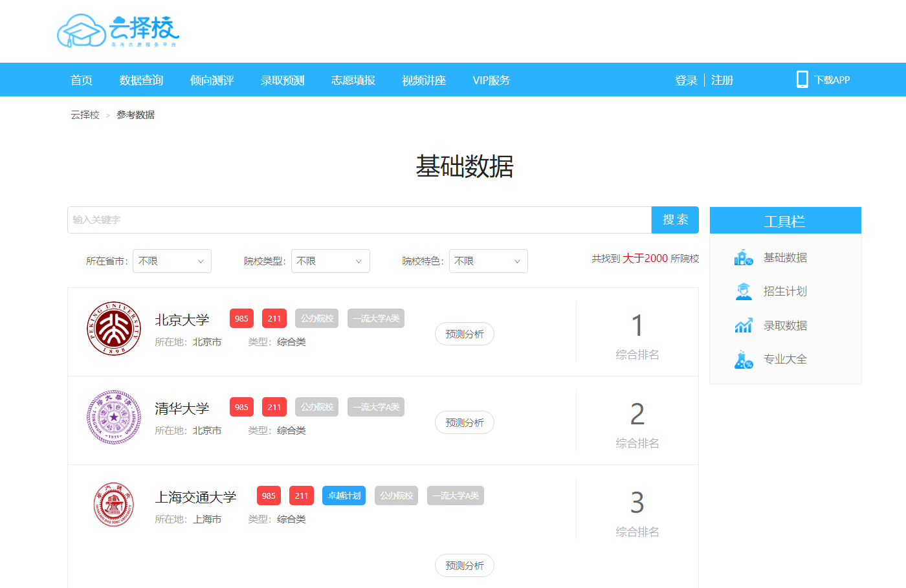Click the keyword search input field

[359, 220]
